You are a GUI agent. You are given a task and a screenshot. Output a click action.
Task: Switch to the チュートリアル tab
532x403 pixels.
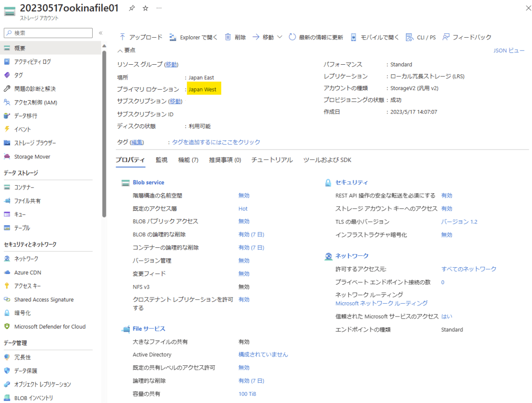click(272, 160)
